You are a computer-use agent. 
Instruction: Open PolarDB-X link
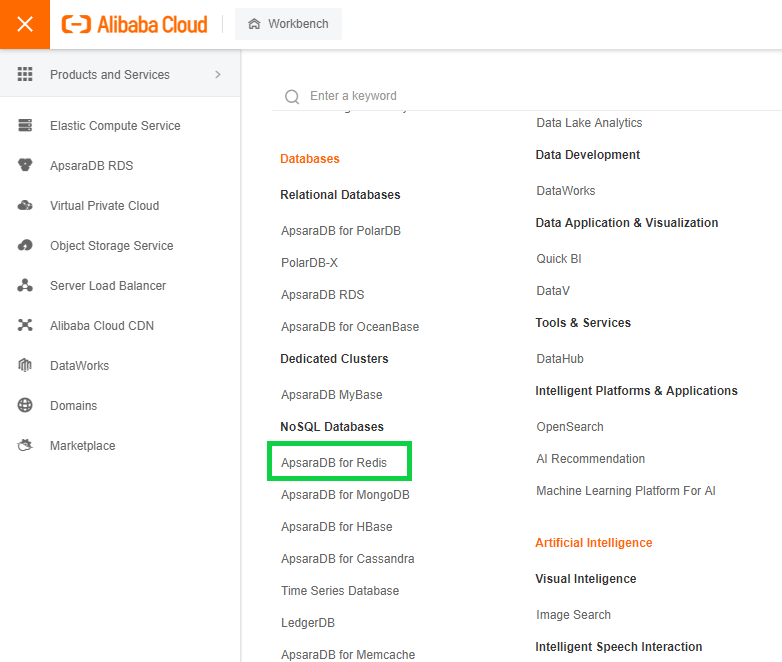pos(310,263)
